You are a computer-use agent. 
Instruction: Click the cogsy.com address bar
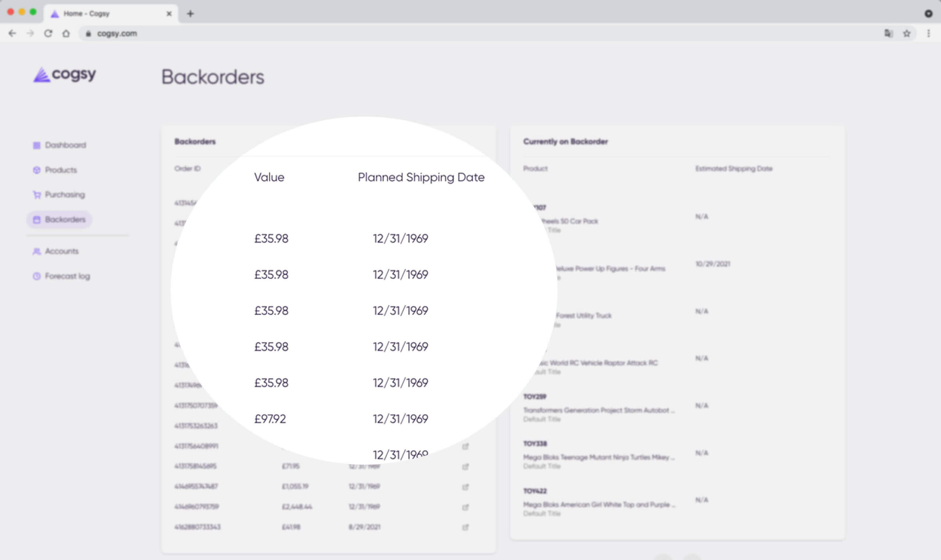coord(480,33)
